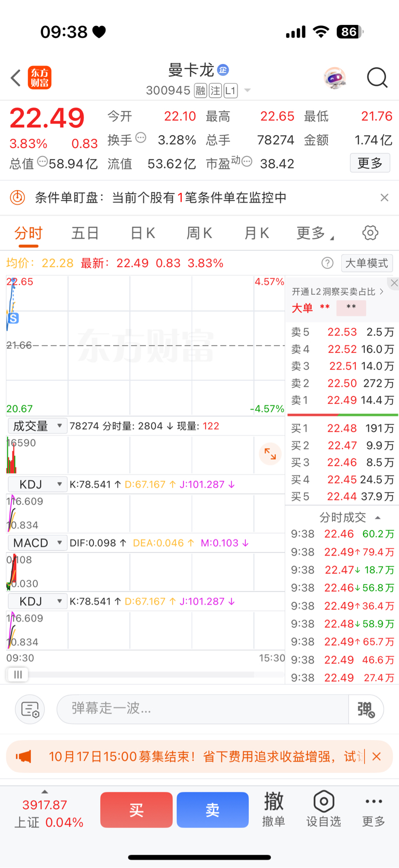Open the comment list icon
This screenshot has height=868, width=399.
click(x=30, y=709)
